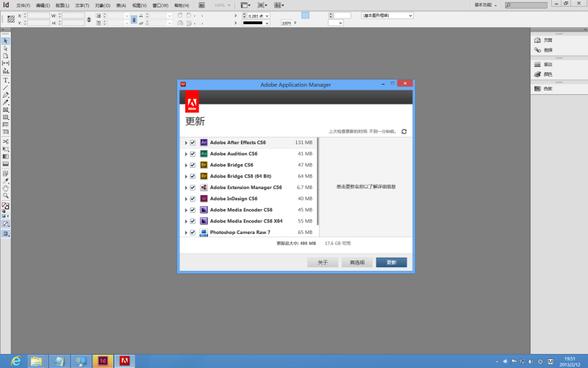The height and width of the screenshot is (368, 588).
Task: Click the fill and stroke swatch in toolbox
Action: coord(6,206)
